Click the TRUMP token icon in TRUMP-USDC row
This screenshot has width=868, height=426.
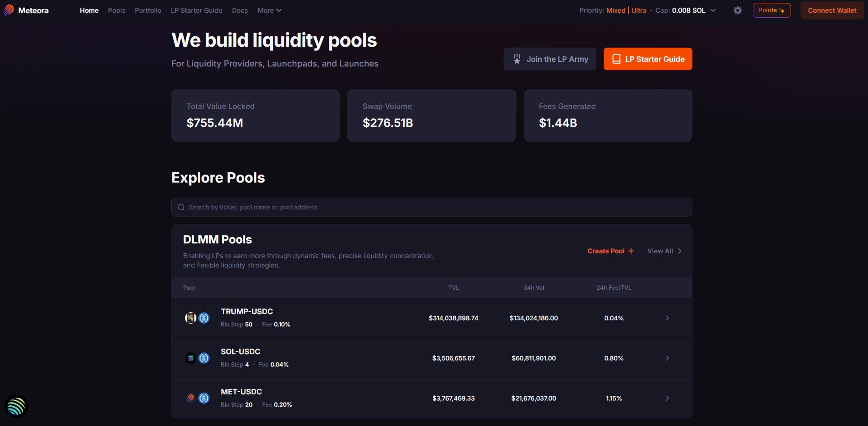(x=190, y=317)
